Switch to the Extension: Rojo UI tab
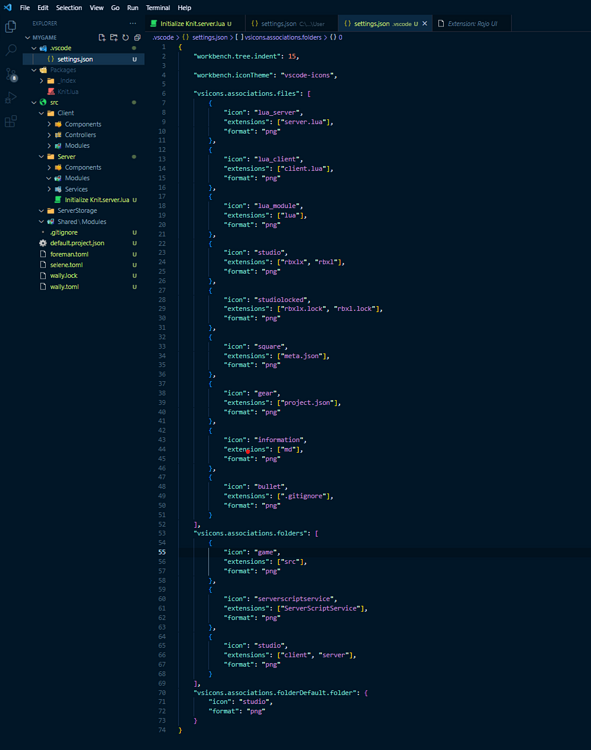The image size is (591, 750). (472, 23)
